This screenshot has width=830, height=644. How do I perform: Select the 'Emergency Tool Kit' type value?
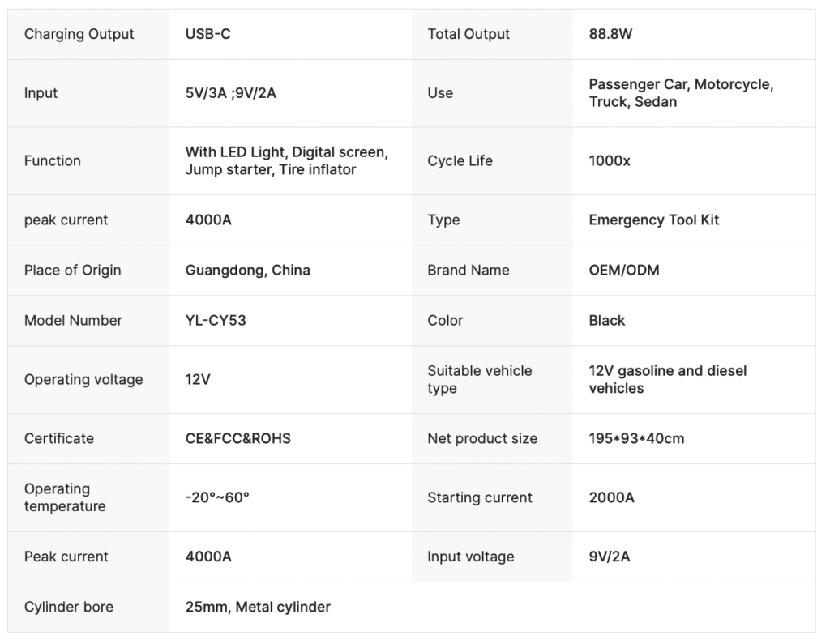[653, 220]
